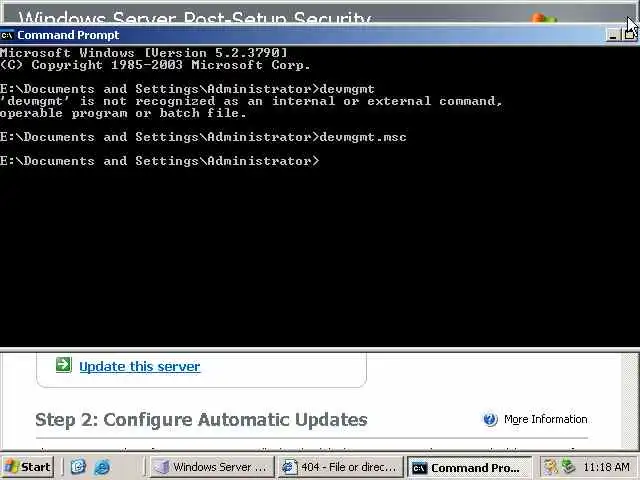640x480 pixels.
Task: Minimize the Command Prompt window
Action: [x=613, y=36]
